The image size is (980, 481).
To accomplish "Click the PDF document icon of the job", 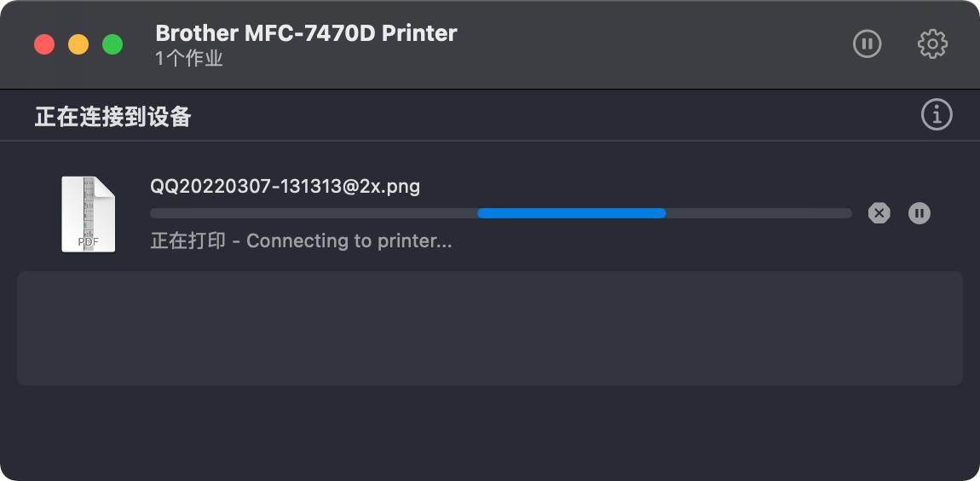I will click(x=88, y=214).
